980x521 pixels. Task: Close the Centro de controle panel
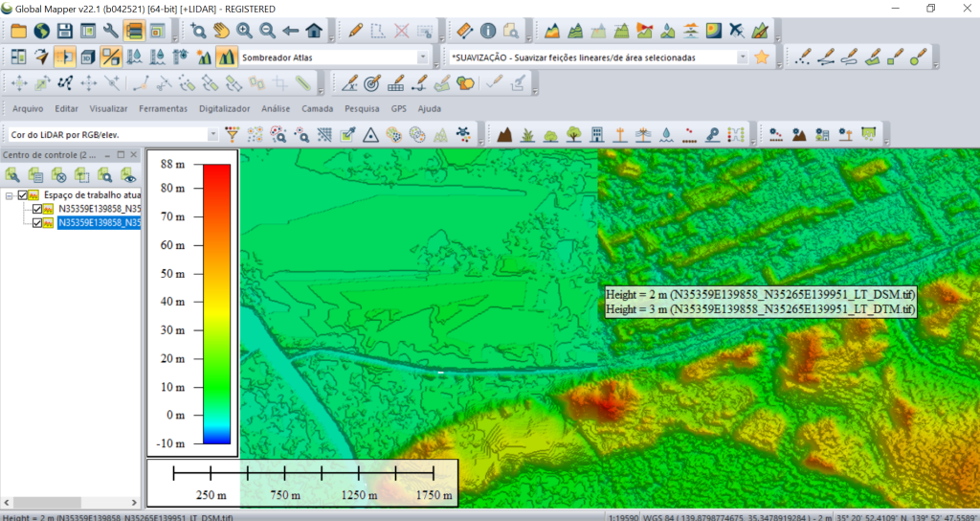[135, 154]
